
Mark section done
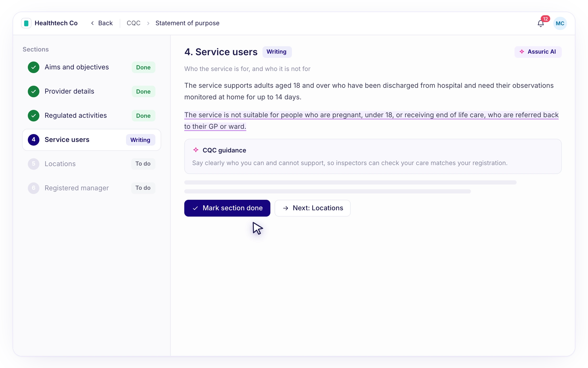[x=227, y=208]
